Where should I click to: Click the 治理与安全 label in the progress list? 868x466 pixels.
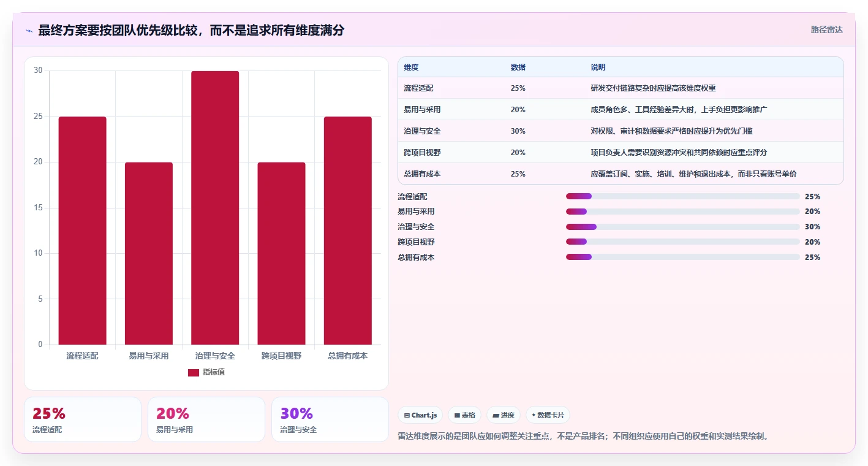[416, 227]
